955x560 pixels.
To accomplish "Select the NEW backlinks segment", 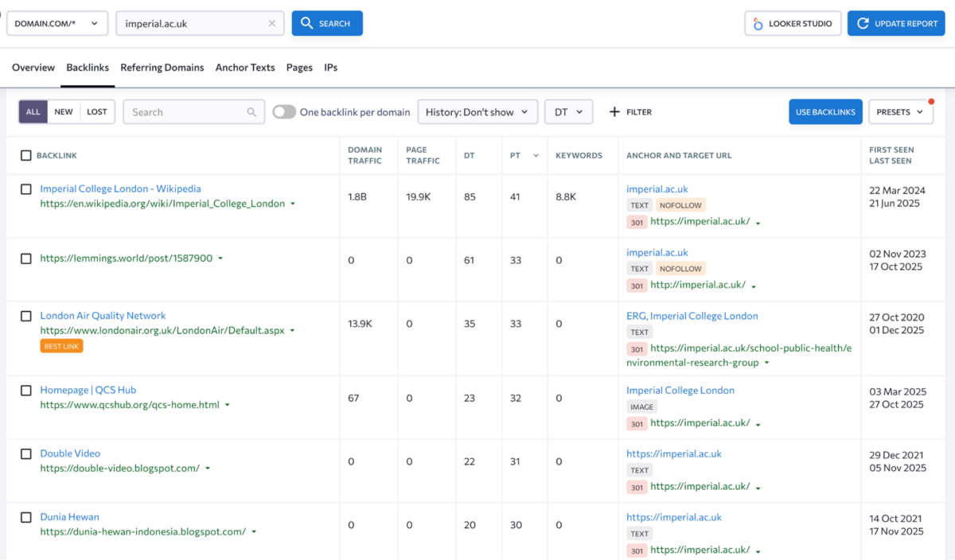I will tap(64, 112).
